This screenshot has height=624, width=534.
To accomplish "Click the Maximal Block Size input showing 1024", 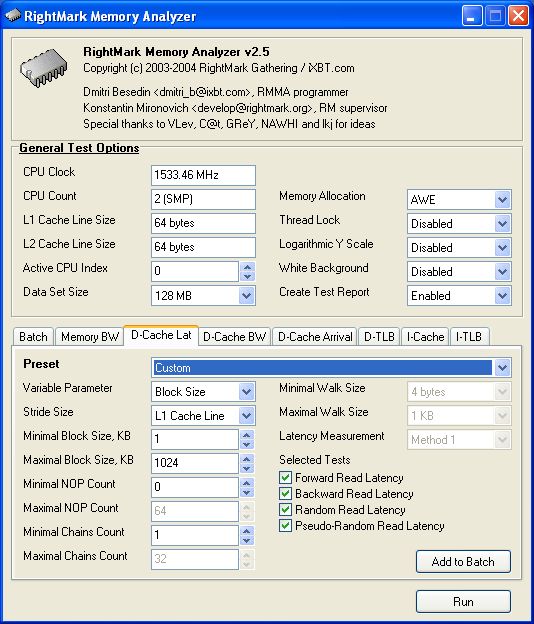I will 195,463.
